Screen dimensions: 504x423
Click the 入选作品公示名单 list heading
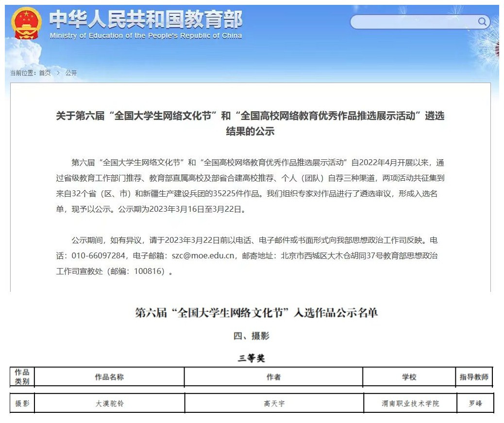(x=256, y=312)
